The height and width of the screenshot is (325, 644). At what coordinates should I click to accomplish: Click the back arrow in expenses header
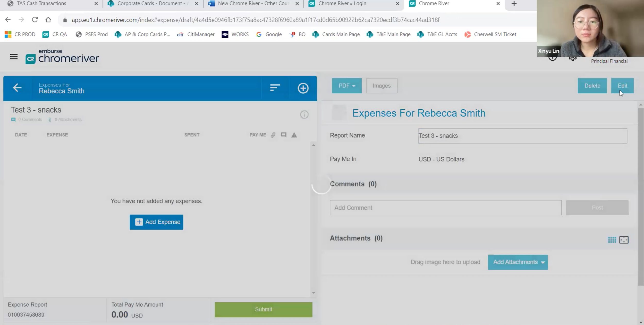[x=17, y=88]
